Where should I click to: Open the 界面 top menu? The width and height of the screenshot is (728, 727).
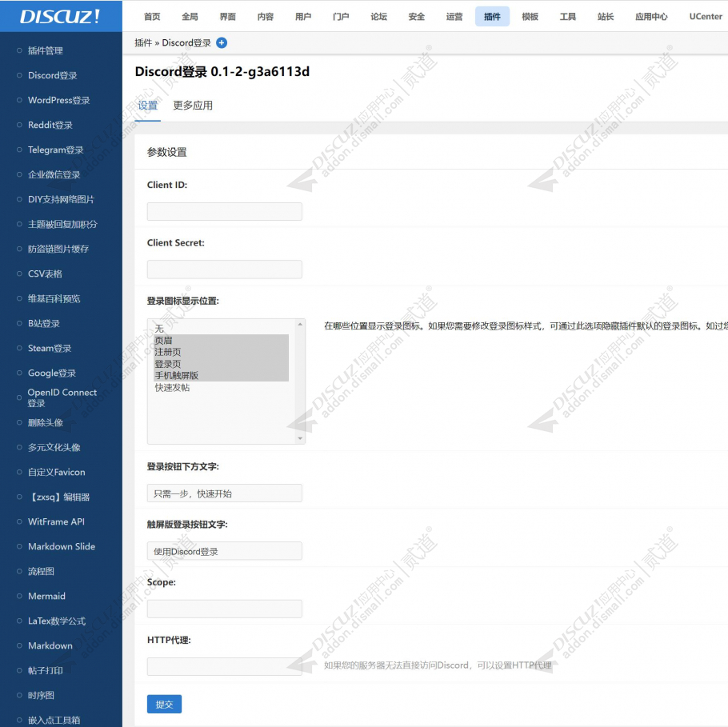pos(227,16)
